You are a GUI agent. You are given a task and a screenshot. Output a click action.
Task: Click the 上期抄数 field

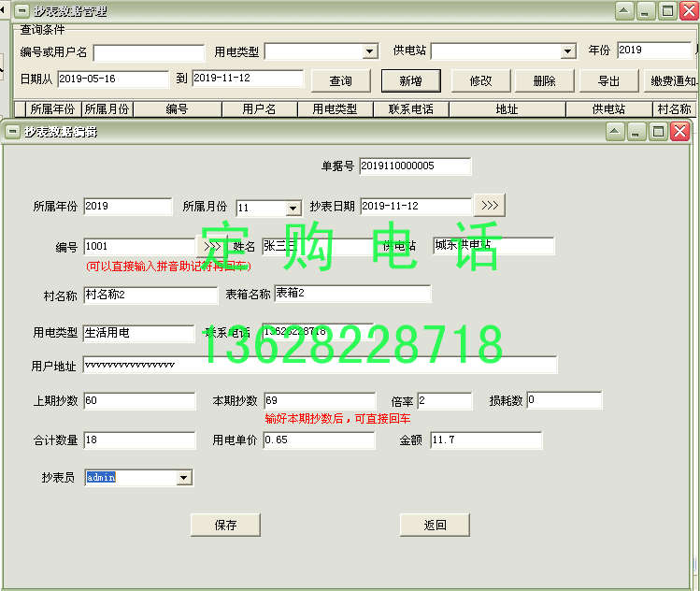point(139,400)
